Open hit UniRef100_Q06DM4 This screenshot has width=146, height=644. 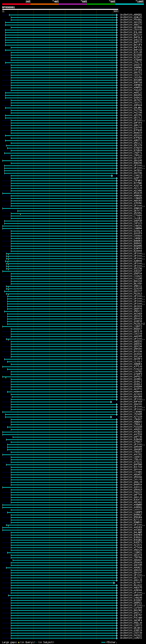tap(131, 387)
